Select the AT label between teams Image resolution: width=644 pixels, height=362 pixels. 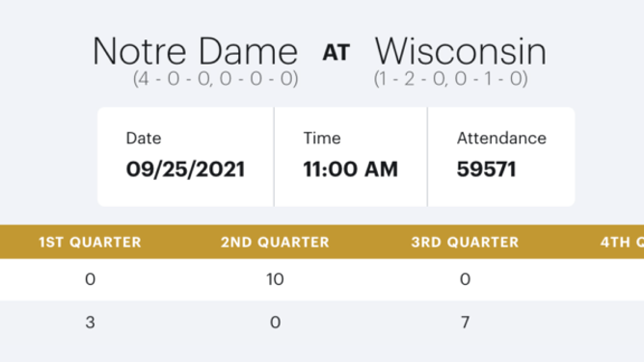[335, 53]
